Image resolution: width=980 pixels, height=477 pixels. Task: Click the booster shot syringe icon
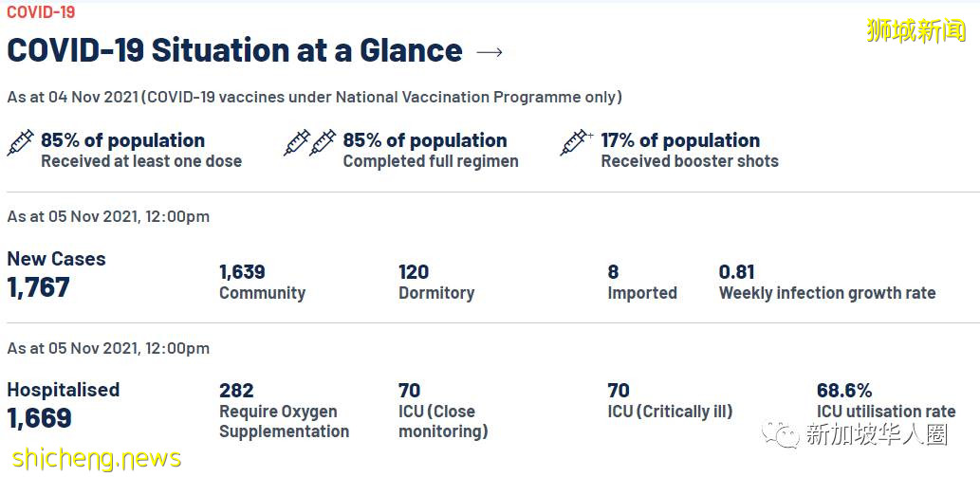pos(576,142)
